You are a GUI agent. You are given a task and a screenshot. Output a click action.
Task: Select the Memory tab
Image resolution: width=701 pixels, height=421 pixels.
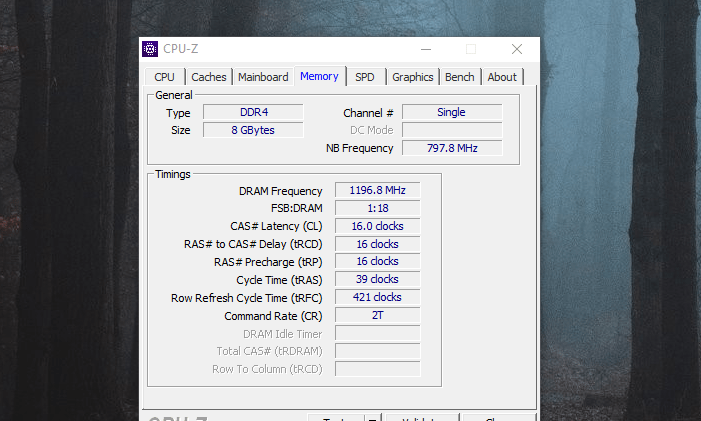(319, 76)
